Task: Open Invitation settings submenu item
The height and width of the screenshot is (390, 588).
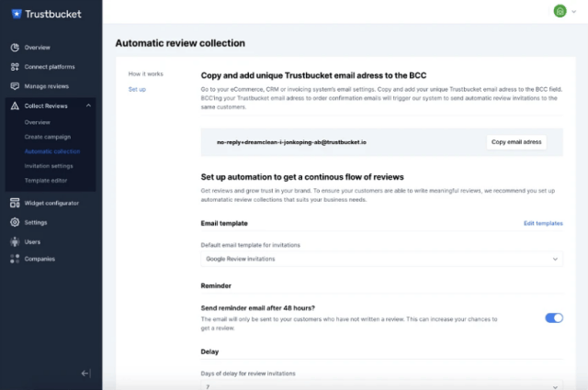Action: (x=49, y=166)
